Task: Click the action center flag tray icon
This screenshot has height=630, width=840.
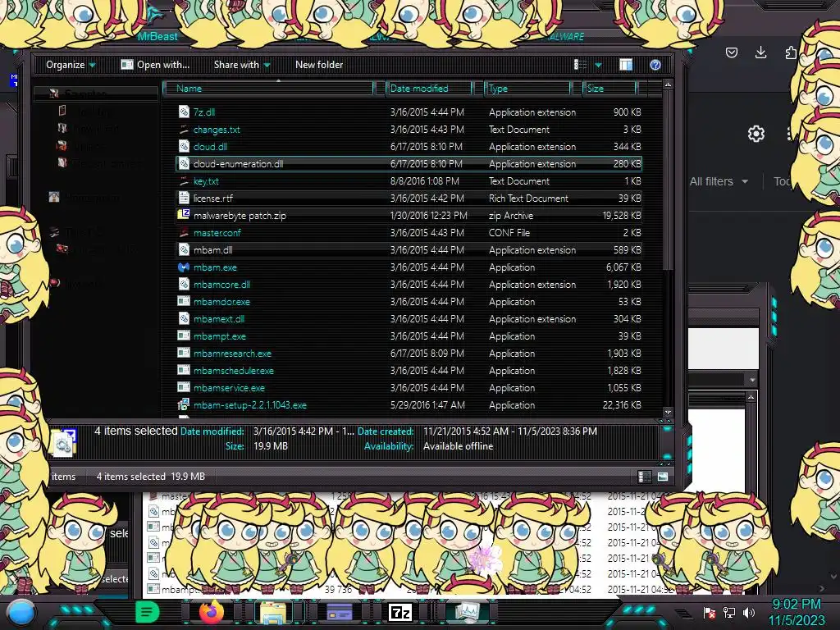Action: (x=709, y=612)
